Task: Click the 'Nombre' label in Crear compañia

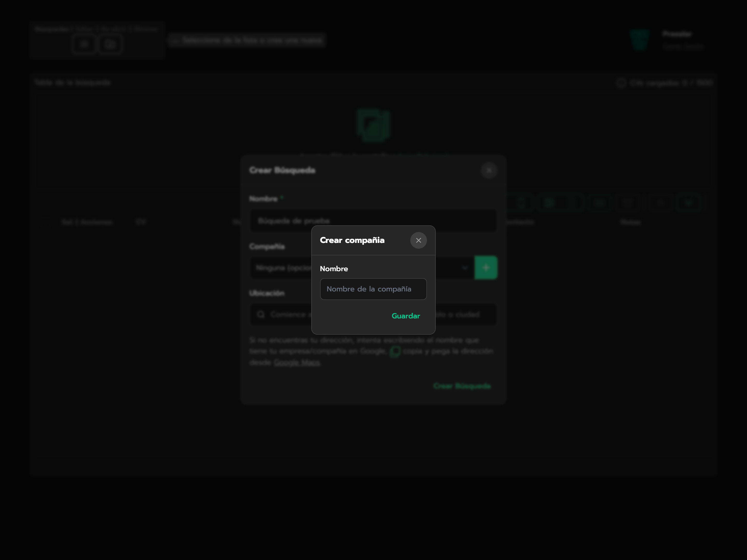Action: 334,269
